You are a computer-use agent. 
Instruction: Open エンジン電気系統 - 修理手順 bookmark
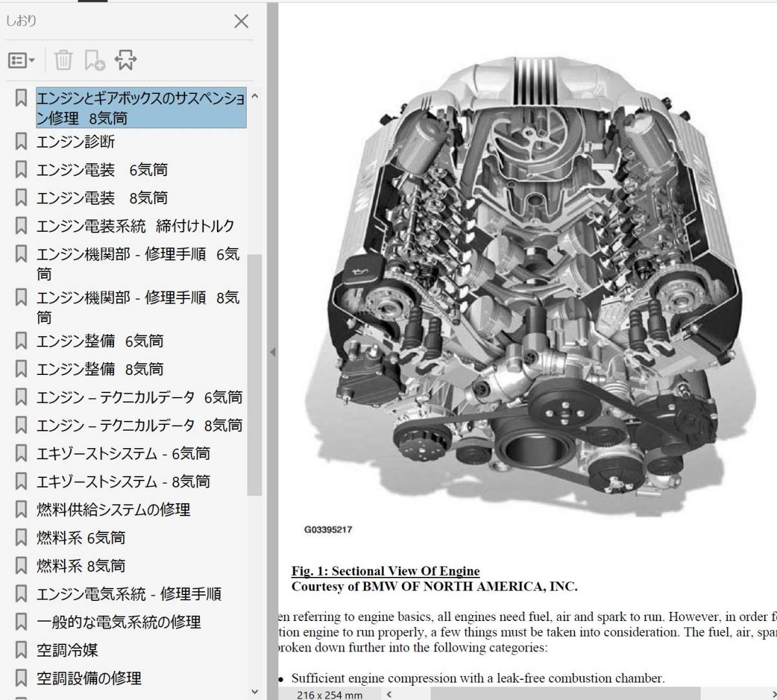pyautogui.click(x=129, y=594)
